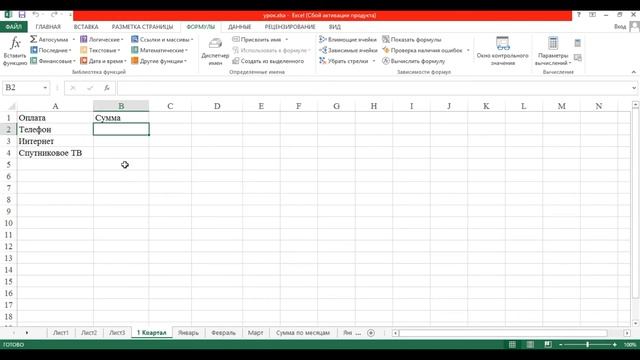Click the Redo arrow in quick access toolbar

(x=54, y=15)
